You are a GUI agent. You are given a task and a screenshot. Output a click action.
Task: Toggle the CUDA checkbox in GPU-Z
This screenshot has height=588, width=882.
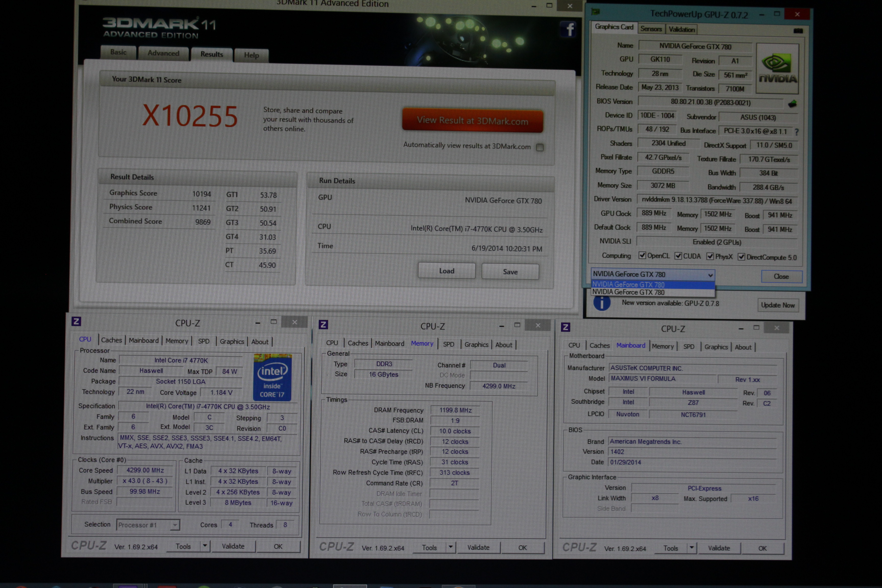[x=678, y=256]
